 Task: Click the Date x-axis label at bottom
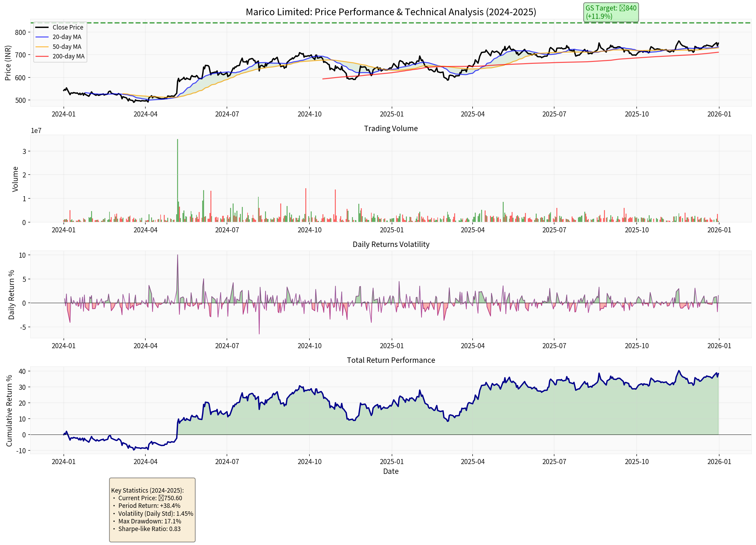pos(391,471)
